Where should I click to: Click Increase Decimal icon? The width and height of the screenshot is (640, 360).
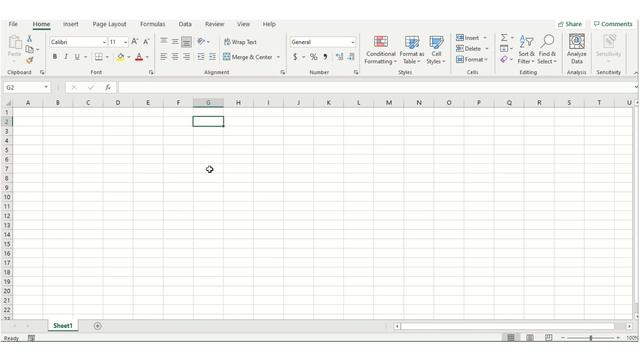pos(340,57)
